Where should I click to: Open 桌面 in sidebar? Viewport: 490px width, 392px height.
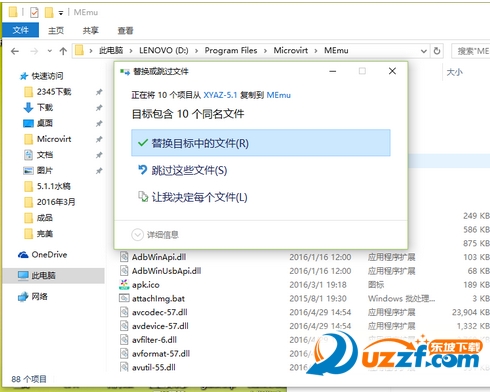coord(45,123)
